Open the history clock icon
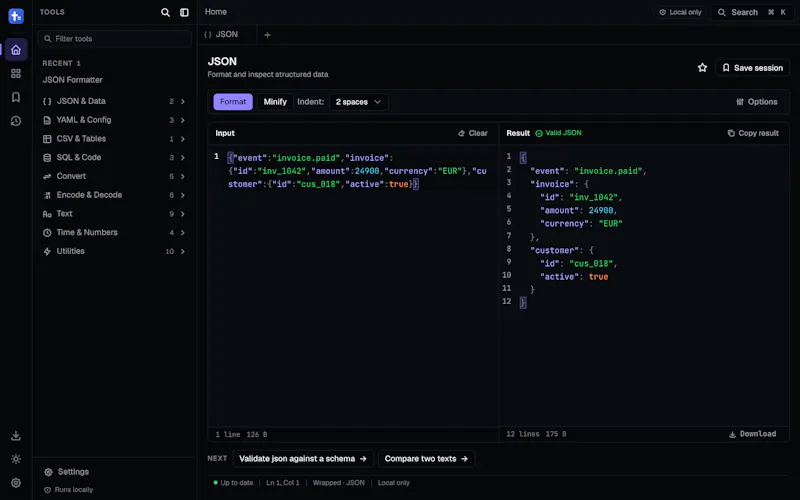Viewport: 800px width, 500px height. (16, 121)
